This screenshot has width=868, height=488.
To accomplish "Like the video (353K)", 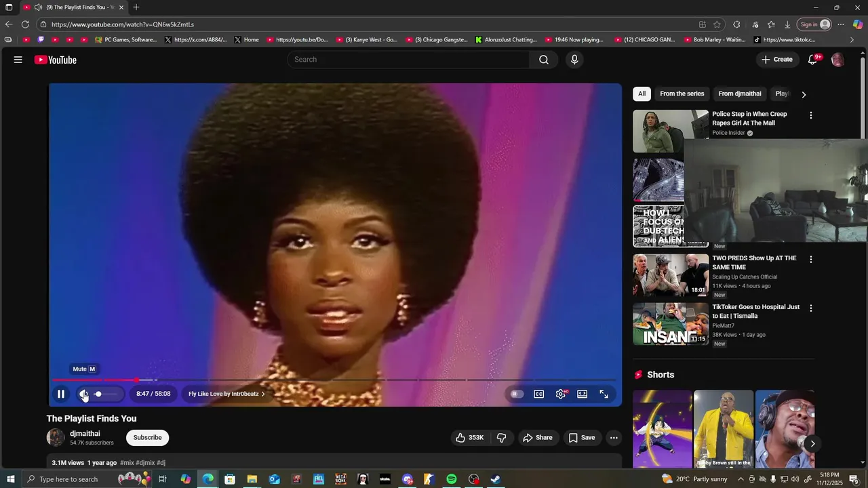I will tap(469, 438).
